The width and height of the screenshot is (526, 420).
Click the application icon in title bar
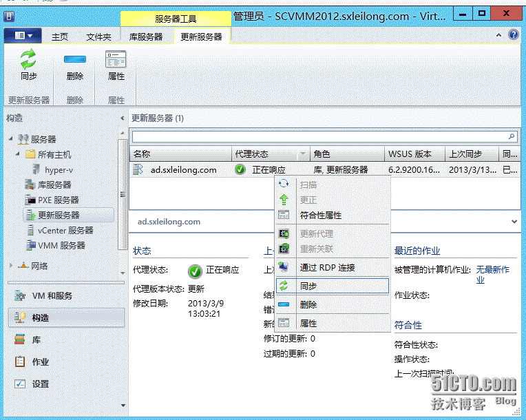point(9,16)
